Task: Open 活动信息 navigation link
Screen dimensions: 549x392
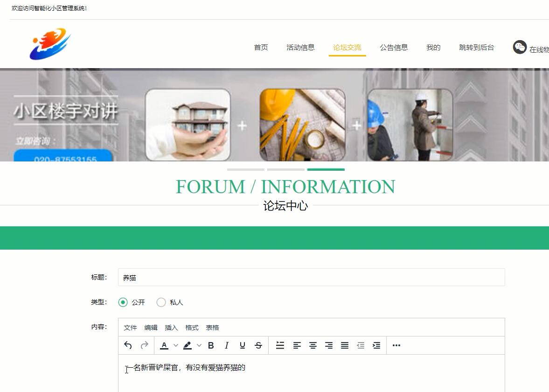Action: pos(300,47)
